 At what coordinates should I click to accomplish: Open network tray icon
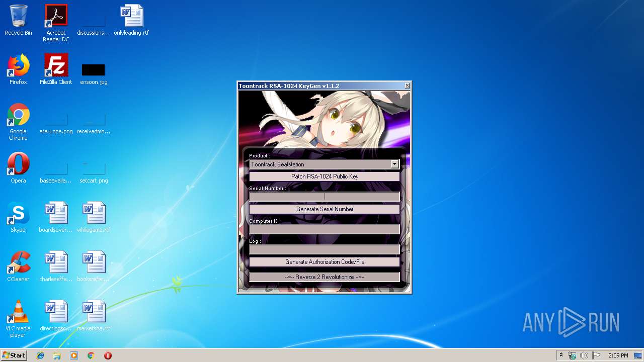click(x=572, y=355)
